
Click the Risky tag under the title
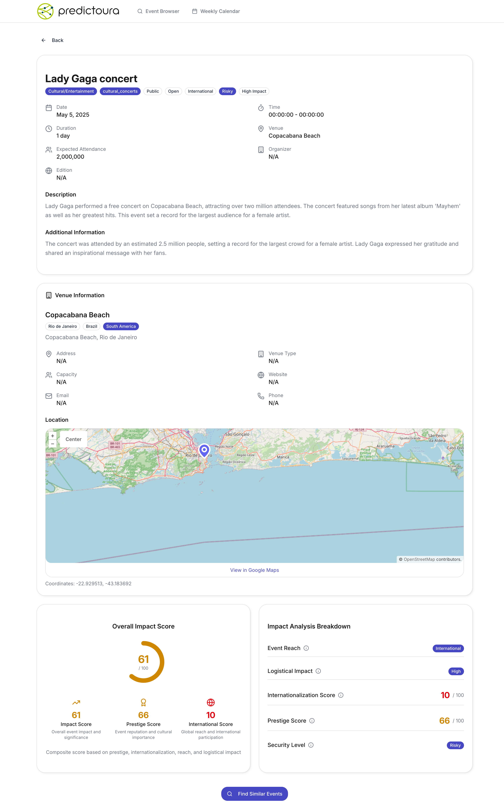point(227,91)
